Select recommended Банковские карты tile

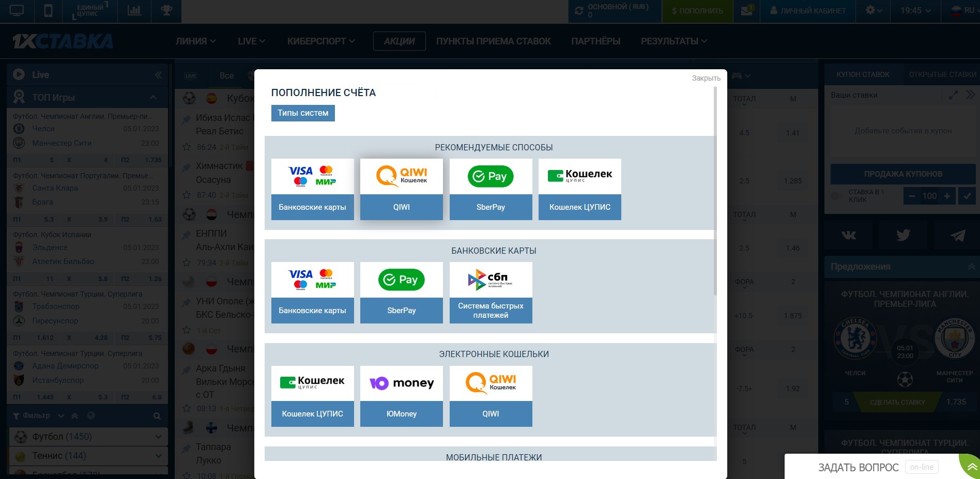pos(312,189)
